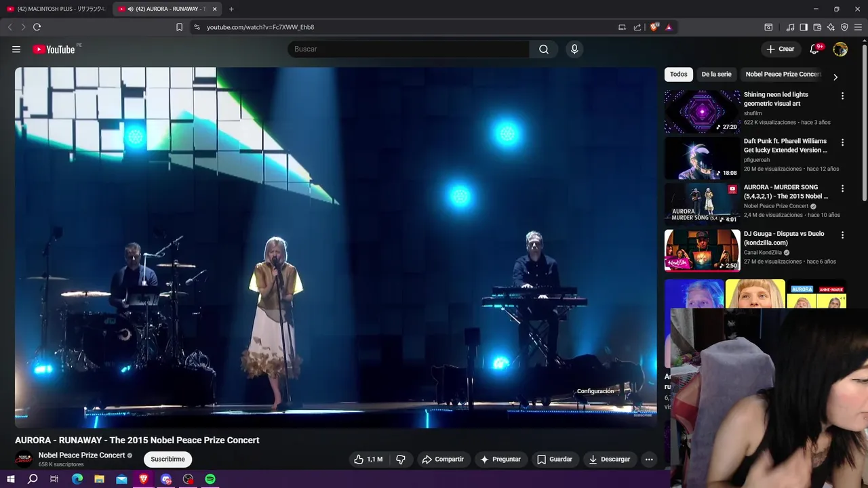Open options for Daft Punk video
Viewport: 868px width, 488px height.
pyautogui.click(x=842, y=142)
